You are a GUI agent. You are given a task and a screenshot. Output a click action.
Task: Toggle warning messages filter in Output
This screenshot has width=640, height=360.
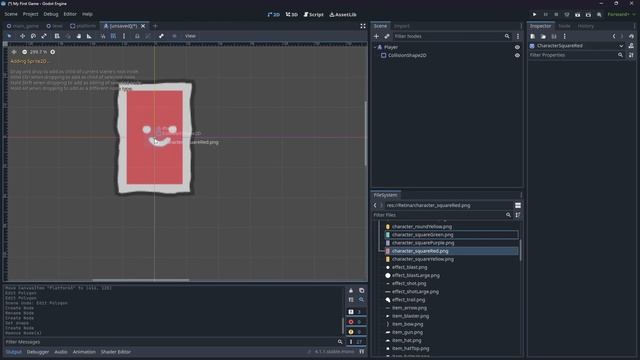[356, 332]
